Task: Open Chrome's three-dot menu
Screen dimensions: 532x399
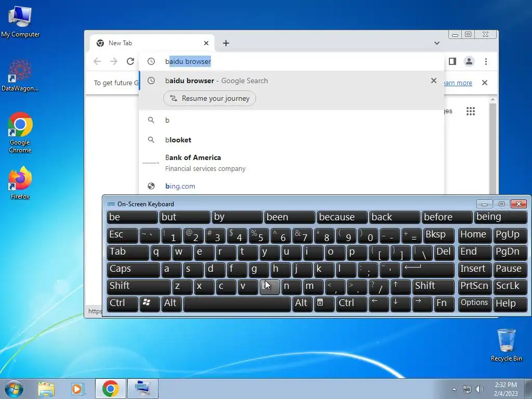Action: click(486, 61)
